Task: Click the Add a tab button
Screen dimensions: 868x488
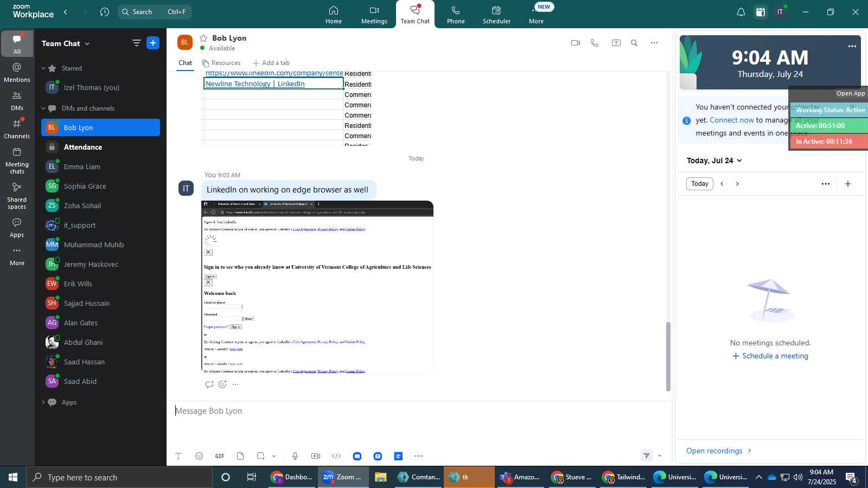Action: coord(271,63)
